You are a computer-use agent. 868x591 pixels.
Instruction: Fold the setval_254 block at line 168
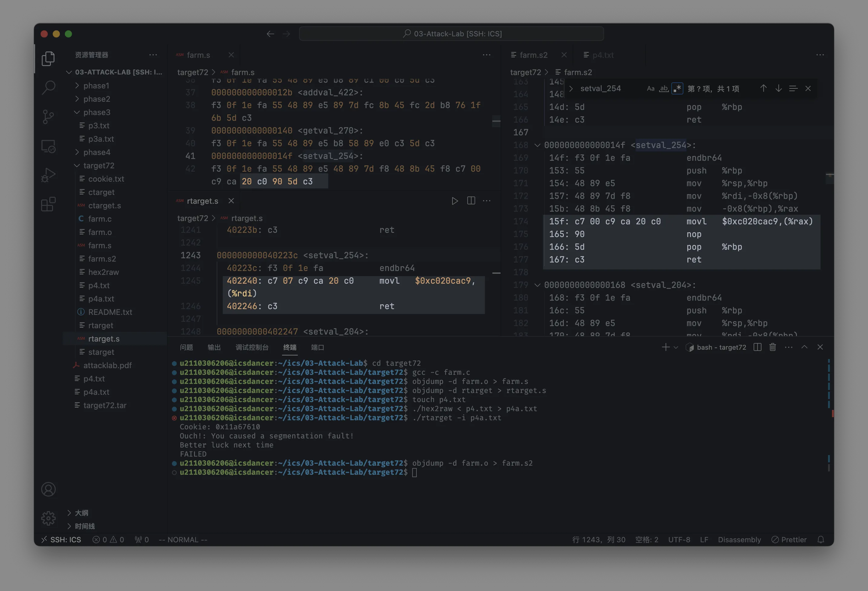(537, 145)
